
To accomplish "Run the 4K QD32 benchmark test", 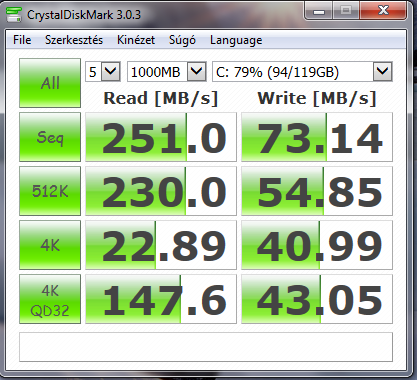I will 50,299.
